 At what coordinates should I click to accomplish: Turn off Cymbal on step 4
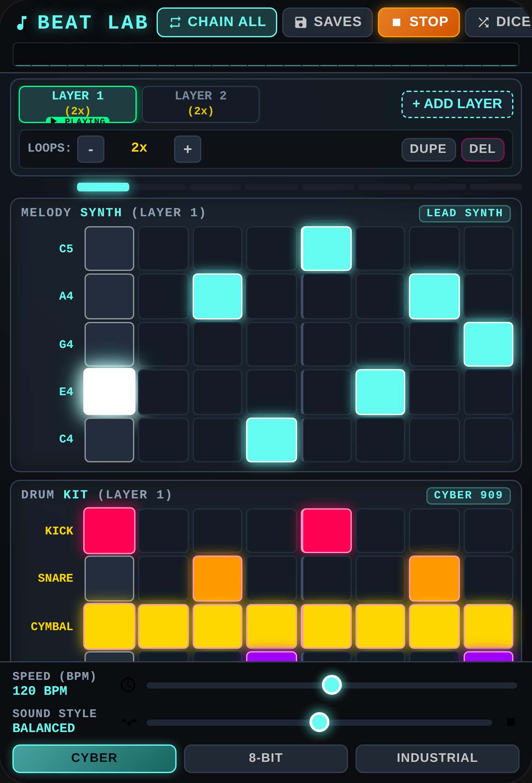271,626
